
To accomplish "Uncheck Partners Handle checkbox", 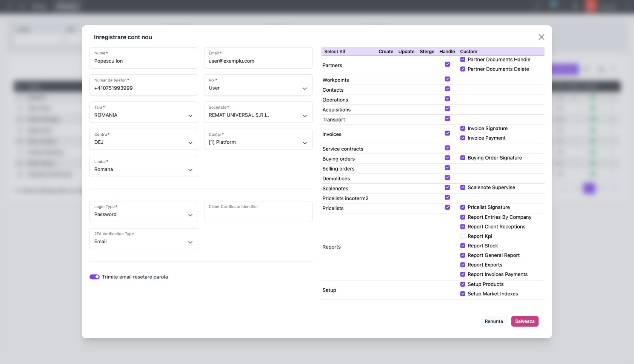I will [x=447, y=65].
